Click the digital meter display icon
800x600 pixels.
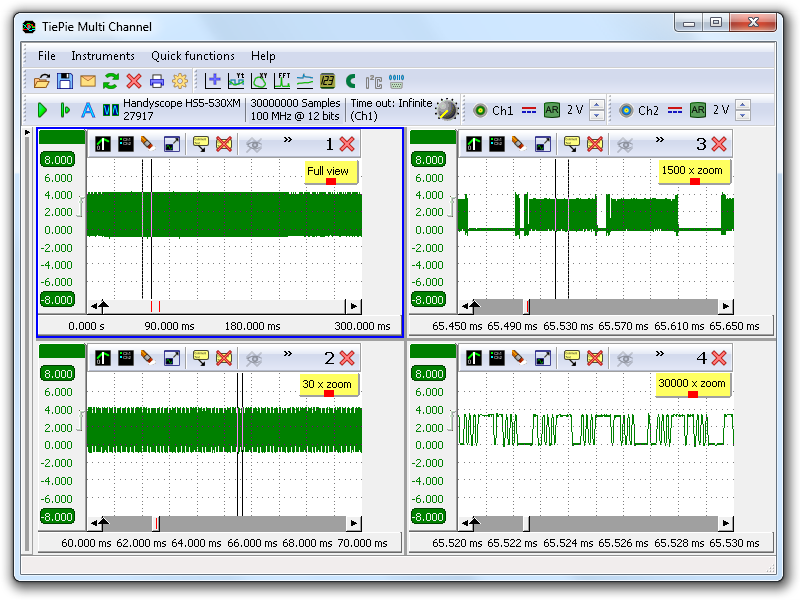coord(328,81)
